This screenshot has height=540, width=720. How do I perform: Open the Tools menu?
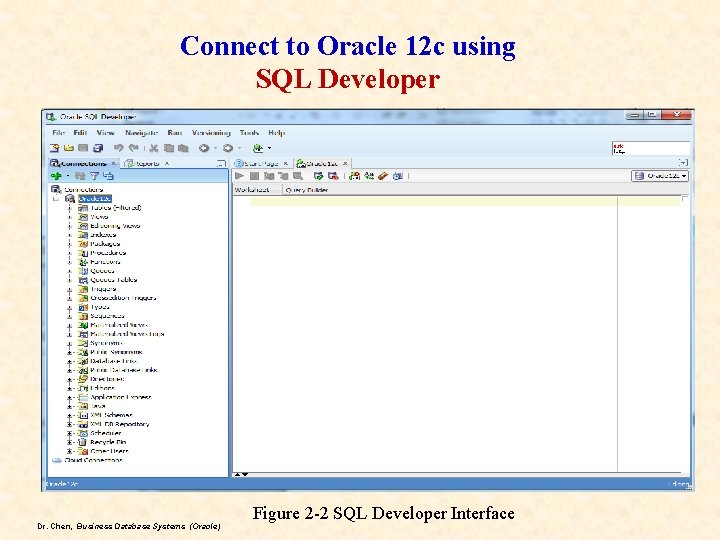click(x=249, y=133)
